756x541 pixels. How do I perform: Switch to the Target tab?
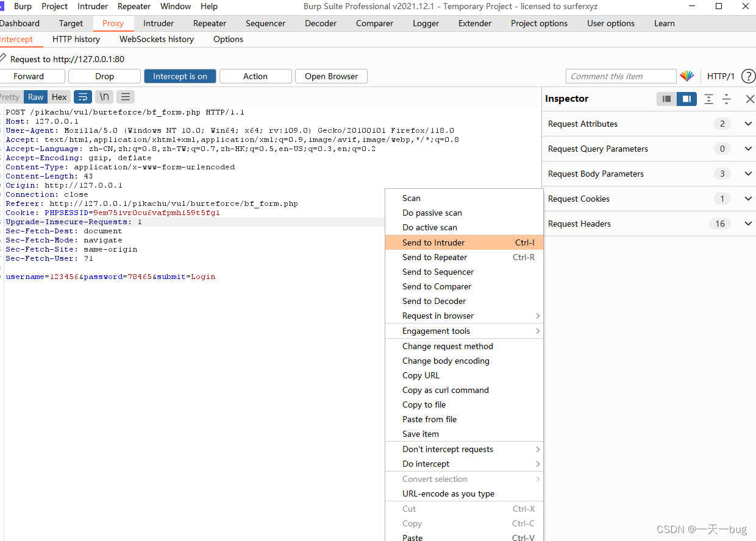pos(71,23)
